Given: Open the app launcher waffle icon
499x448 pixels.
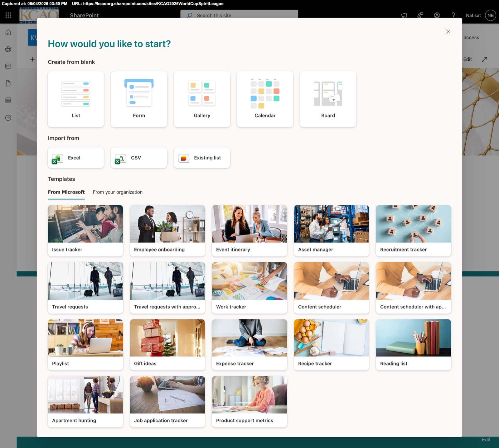Looking at the screenshot, I should point(8,15).
